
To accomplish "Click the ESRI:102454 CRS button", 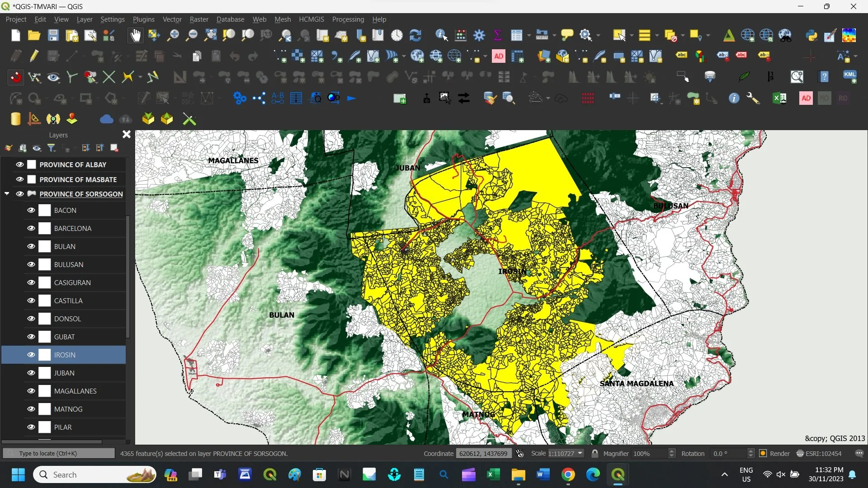I will [x=819, y=453].
